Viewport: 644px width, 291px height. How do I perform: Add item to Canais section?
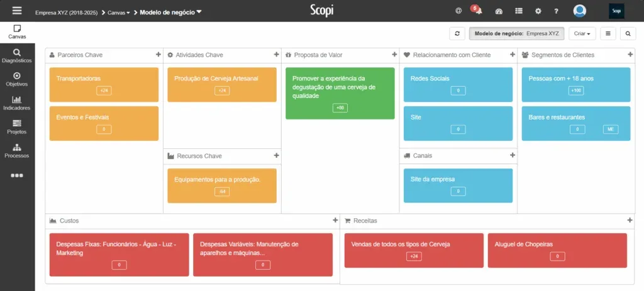(513, 155)
